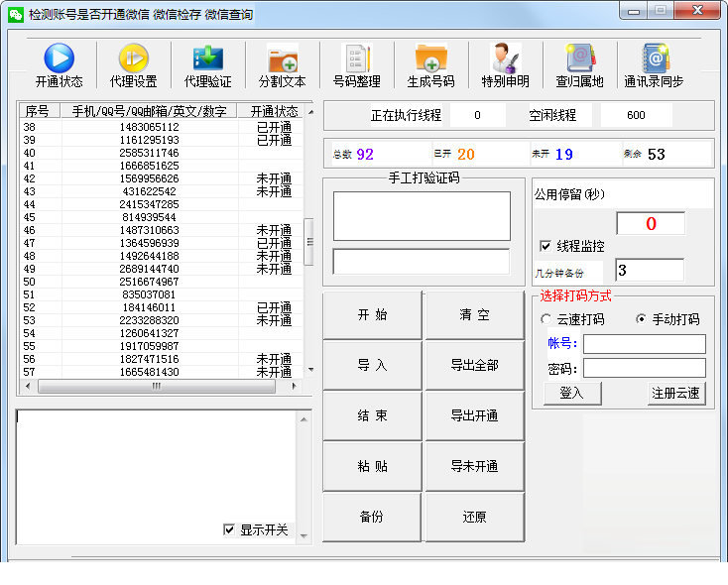Click the 代理验证 download icon
Screen dimensions: 728x585
coord(208,58)
